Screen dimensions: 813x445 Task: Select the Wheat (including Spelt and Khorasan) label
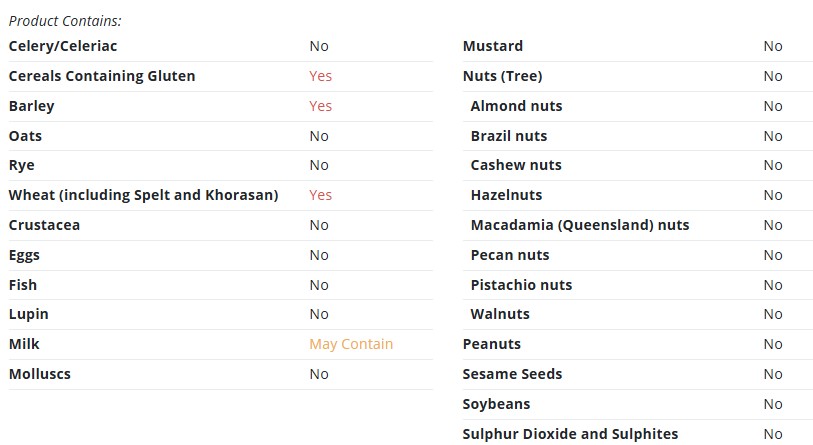(x=144, y=195)
